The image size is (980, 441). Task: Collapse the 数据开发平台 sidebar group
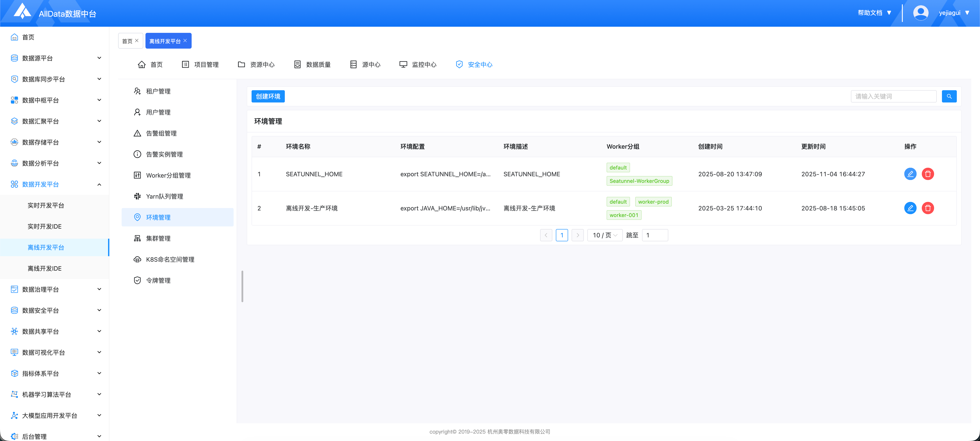click(99, 184)
